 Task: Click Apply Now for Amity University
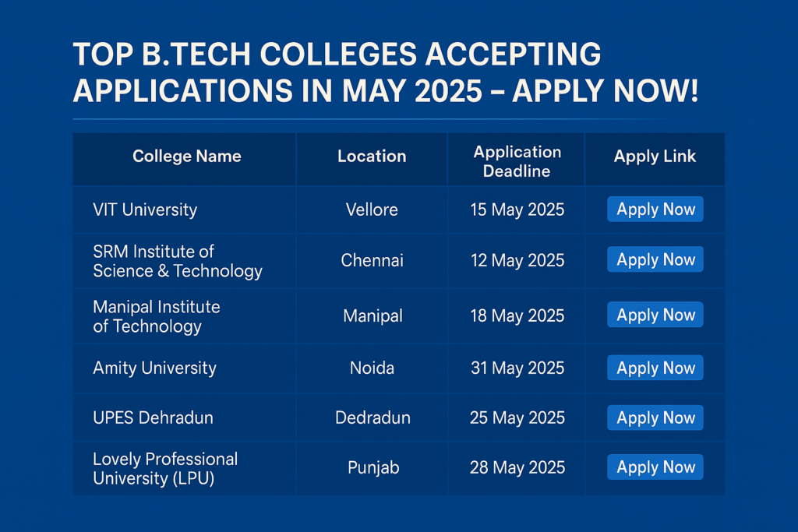[655, 368]
